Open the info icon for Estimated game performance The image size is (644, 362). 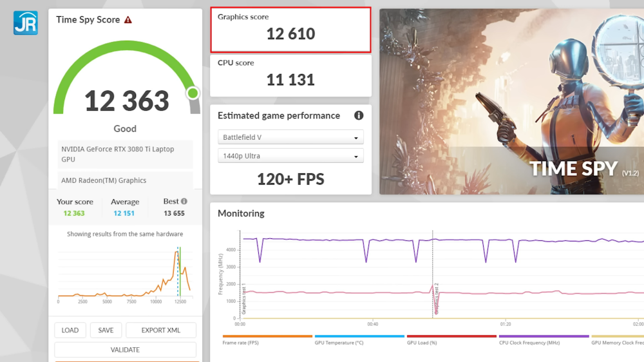(x=359, y=115)
